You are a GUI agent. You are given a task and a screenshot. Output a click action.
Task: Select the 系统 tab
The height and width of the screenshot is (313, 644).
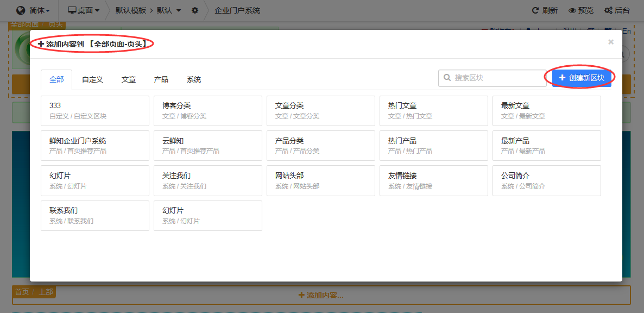(194, 79)
